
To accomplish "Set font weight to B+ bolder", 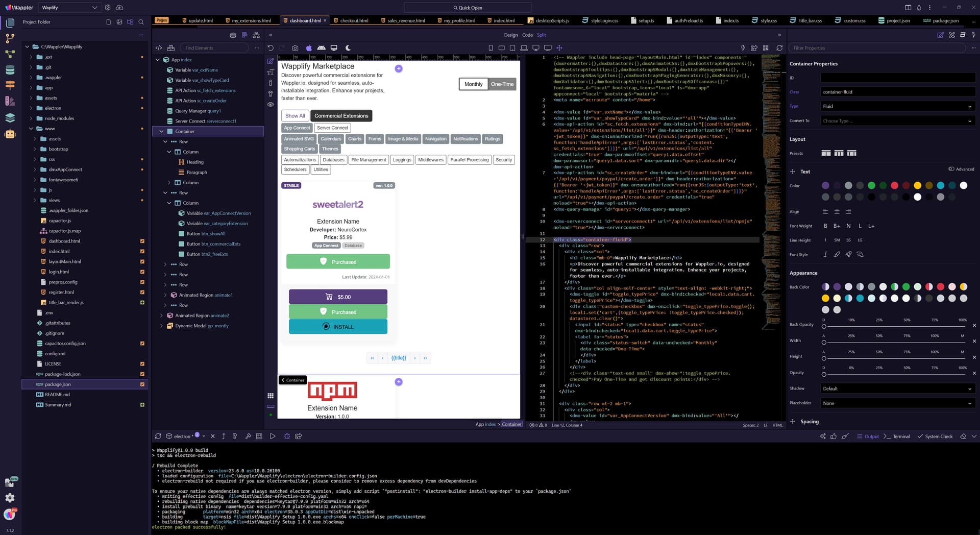I will (837, 226).
